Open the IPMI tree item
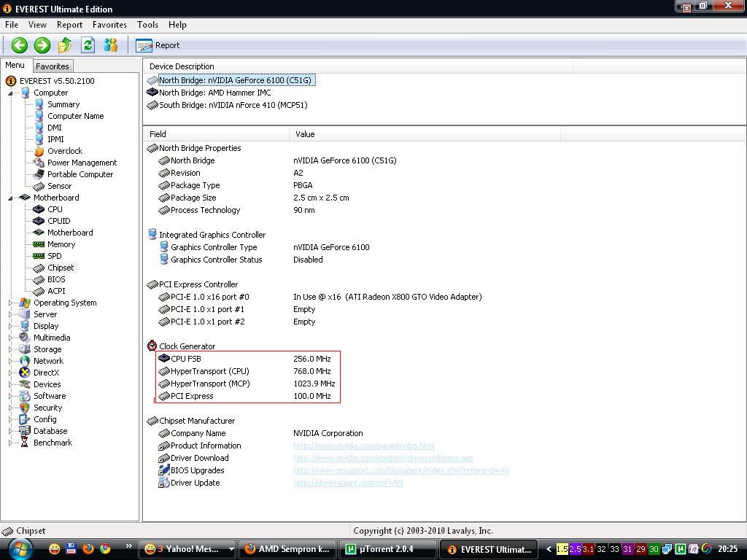 (x=55, y=139)
